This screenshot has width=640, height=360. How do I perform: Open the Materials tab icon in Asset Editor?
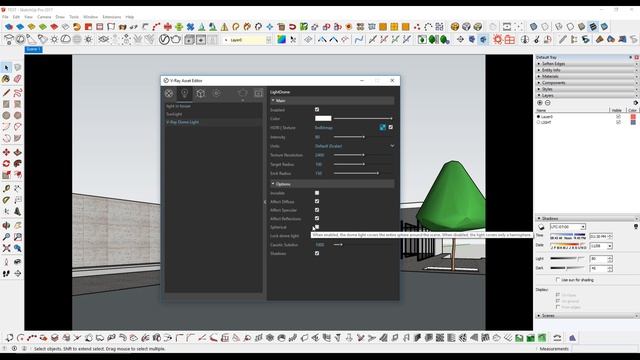(169, 93)
